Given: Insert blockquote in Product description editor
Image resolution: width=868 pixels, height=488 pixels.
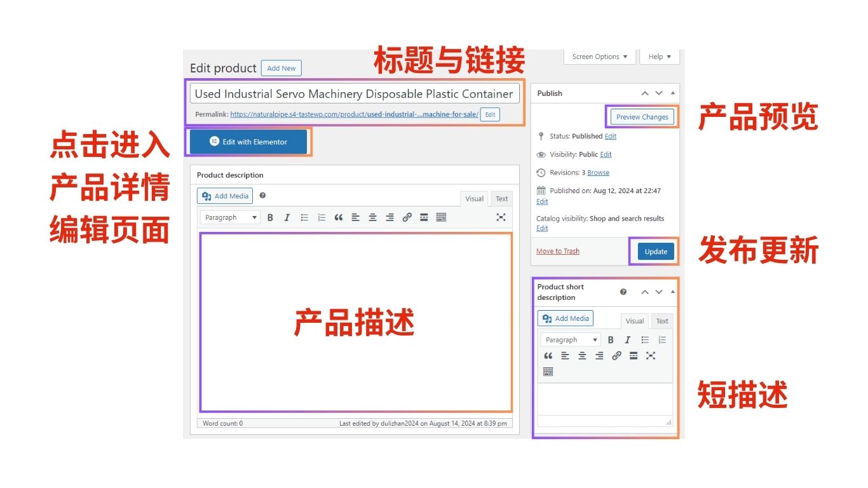Looking at the screenshot, I should click(339, 217).
